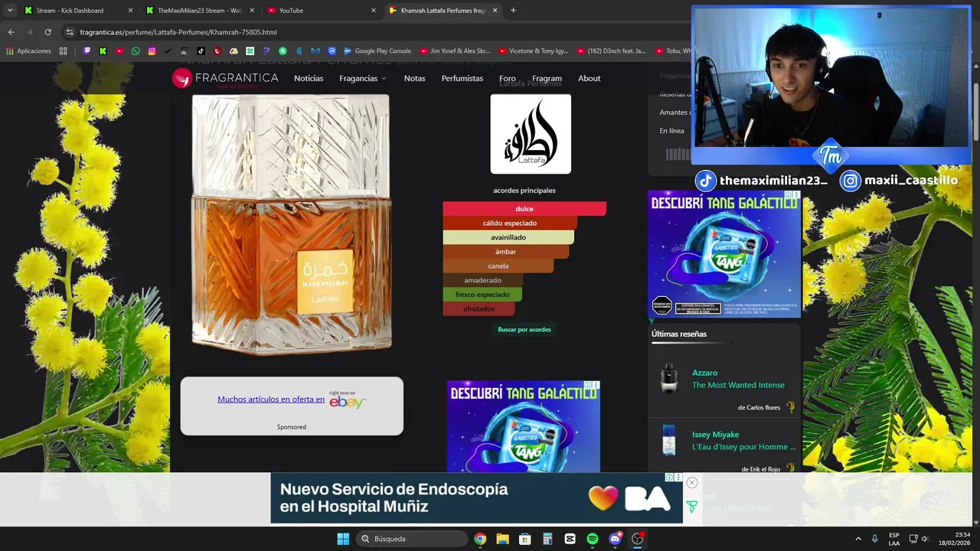Open the tab groups grid icon
The height and width of the screenshot is (551, 980).
pyautogui.click(x=64, y=51)
